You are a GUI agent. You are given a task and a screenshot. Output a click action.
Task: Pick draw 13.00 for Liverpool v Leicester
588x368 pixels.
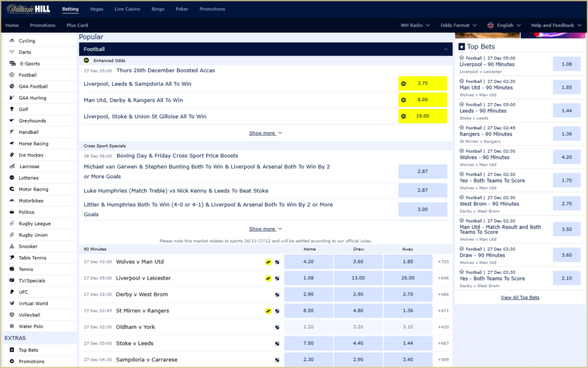click(358, 278)
